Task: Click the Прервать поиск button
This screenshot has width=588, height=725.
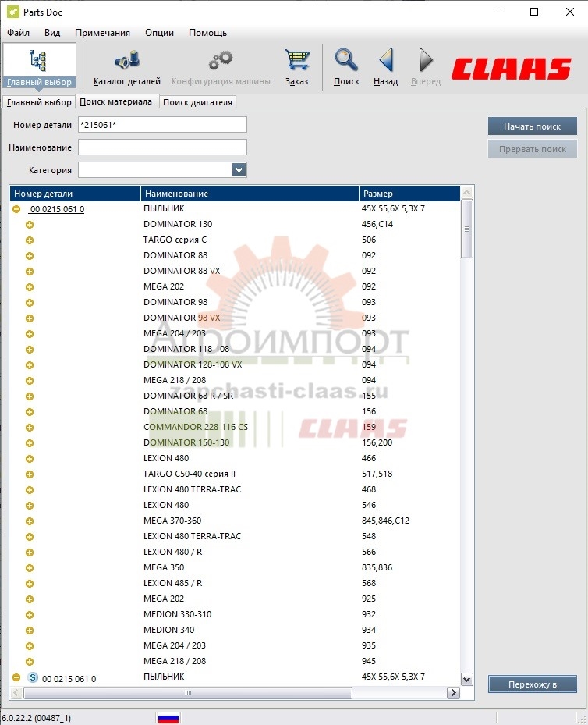Action: 532,149
